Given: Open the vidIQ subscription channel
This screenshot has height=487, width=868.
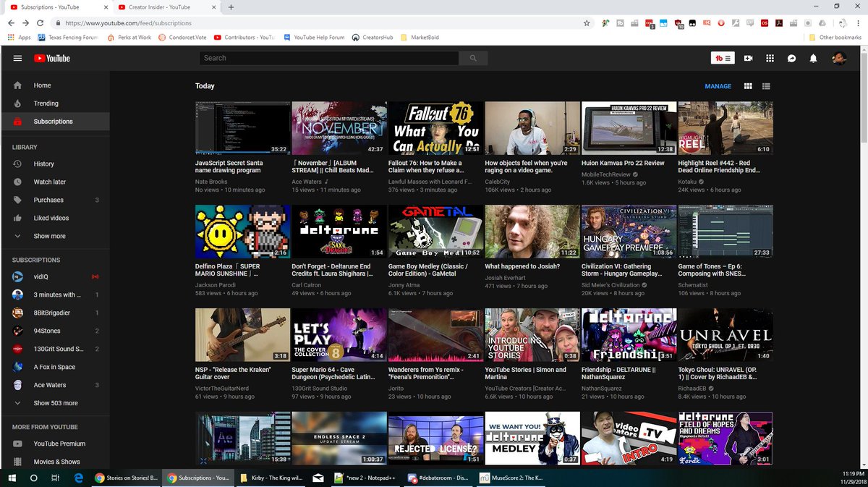Looking at the screenshot, I should tap(55, 277).
